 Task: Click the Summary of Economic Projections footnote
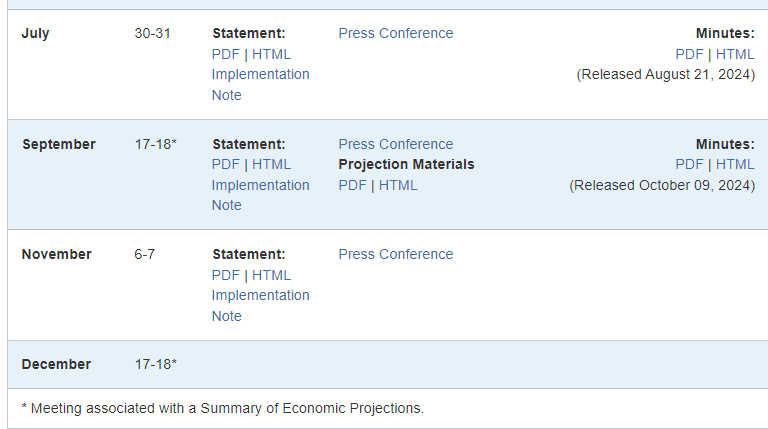coord(223,408)
